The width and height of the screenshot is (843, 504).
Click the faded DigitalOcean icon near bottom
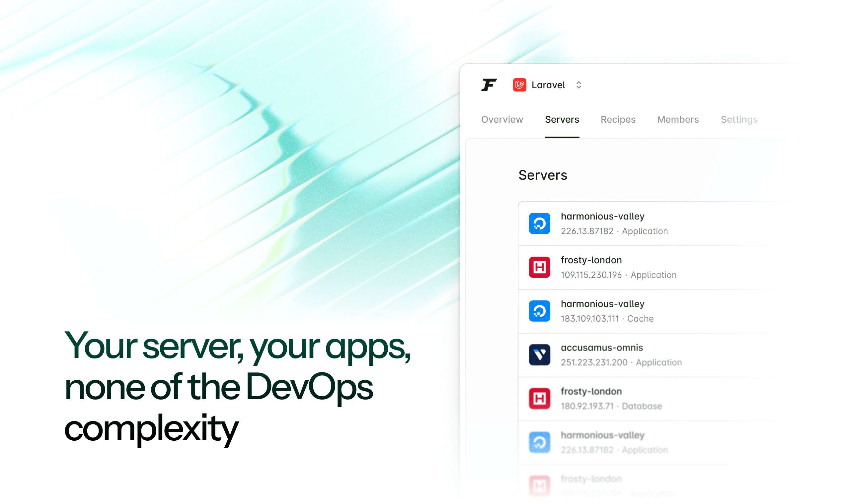539,442
